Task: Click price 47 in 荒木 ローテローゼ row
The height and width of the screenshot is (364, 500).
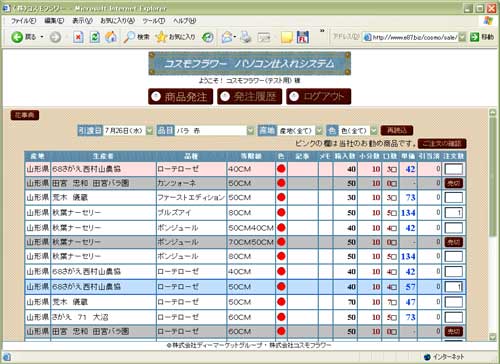Action: (x=410, y=302)
